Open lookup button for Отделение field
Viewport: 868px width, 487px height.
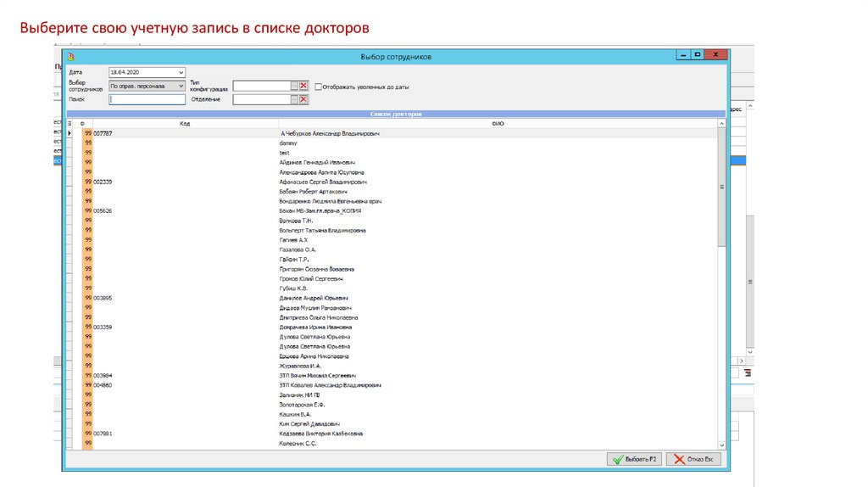(x=294, y=100)
